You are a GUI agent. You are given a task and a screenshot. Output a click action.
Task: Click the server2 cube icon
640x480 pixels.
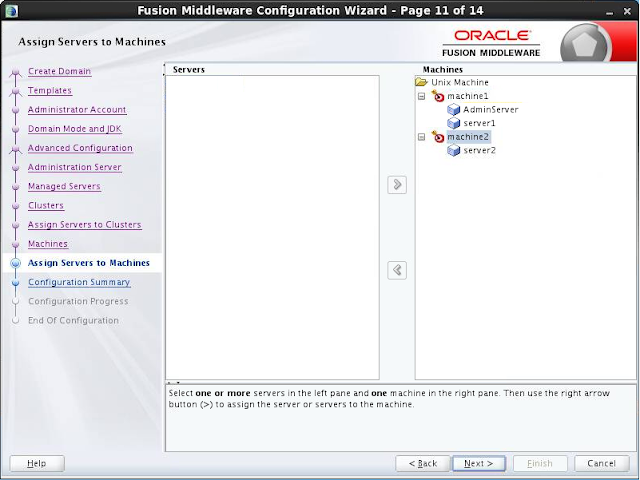453,150
